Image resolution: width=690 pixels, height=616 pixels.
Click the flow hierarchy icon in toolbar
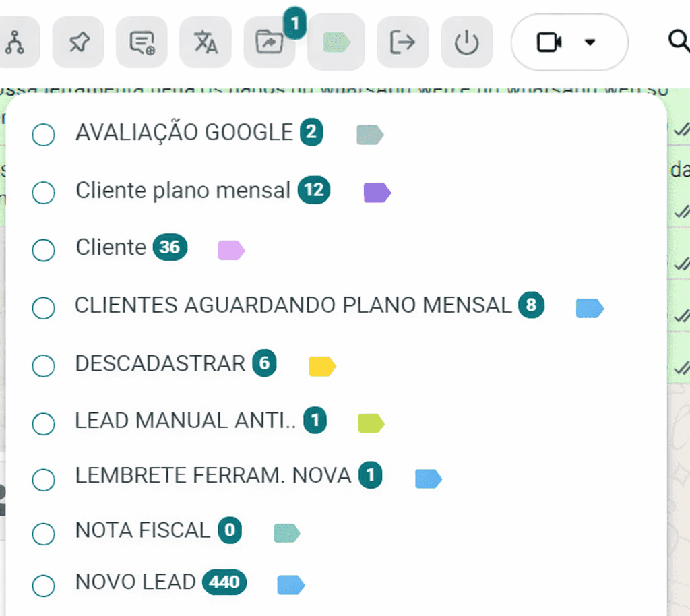coord(13,42)
